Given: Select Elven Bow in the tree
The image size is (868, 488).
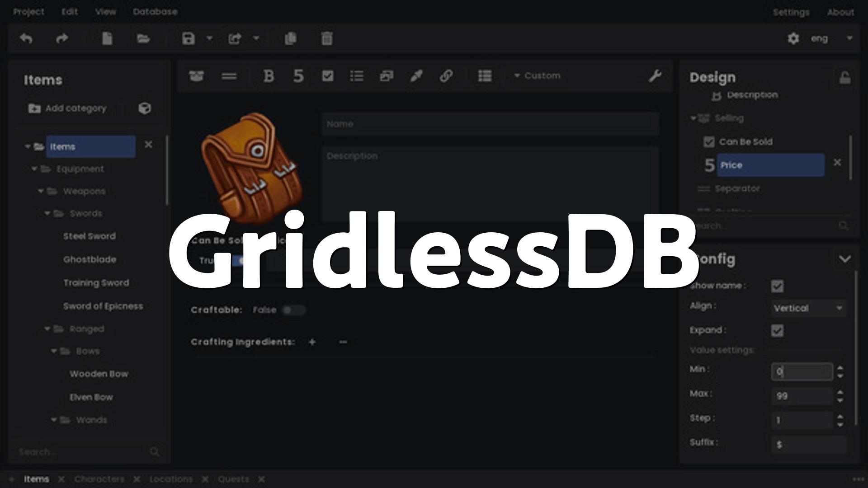Looking at the screenshot, I should click(x=91, y=397).
